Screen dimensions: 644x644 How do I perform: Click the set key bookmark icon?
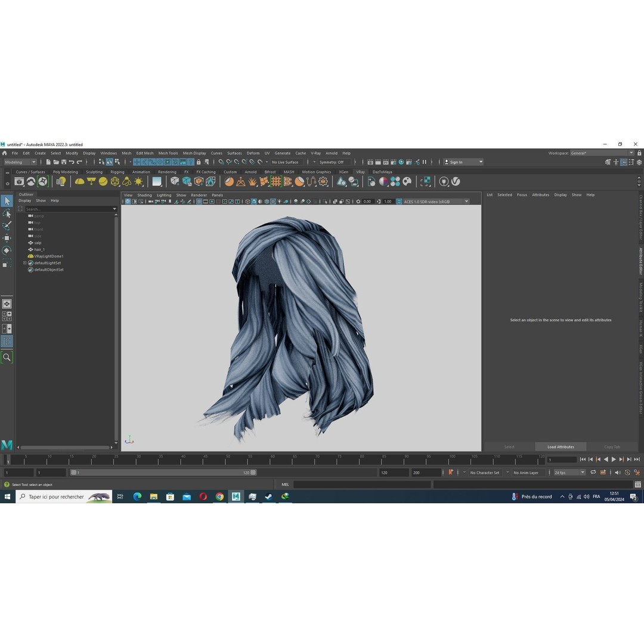(x=451, y=472)
